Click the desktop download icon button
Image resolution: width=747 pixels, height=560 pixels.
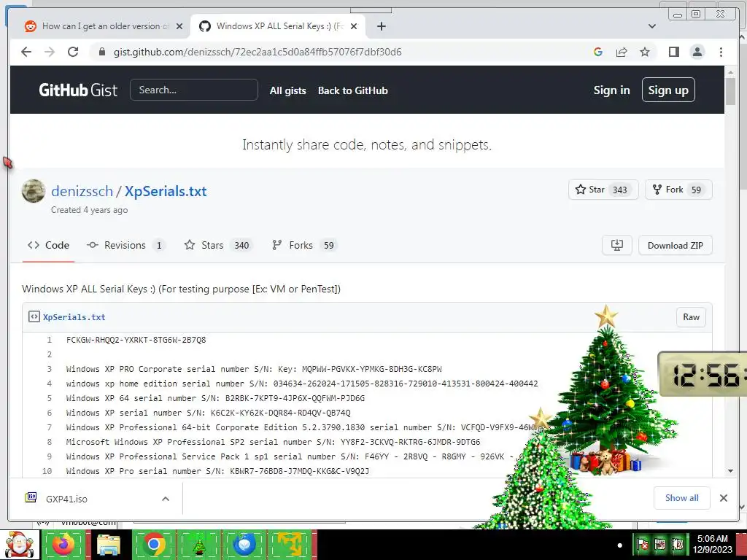(x=617, y=245)
